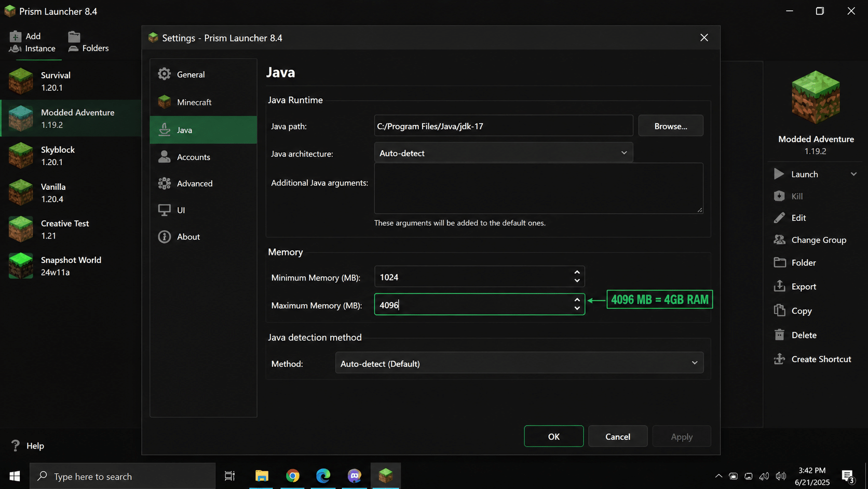Image resolution: width=868 pixels, height=489 pixels.
Task: Click the Change Group icon
Action: tap(779, 240)
